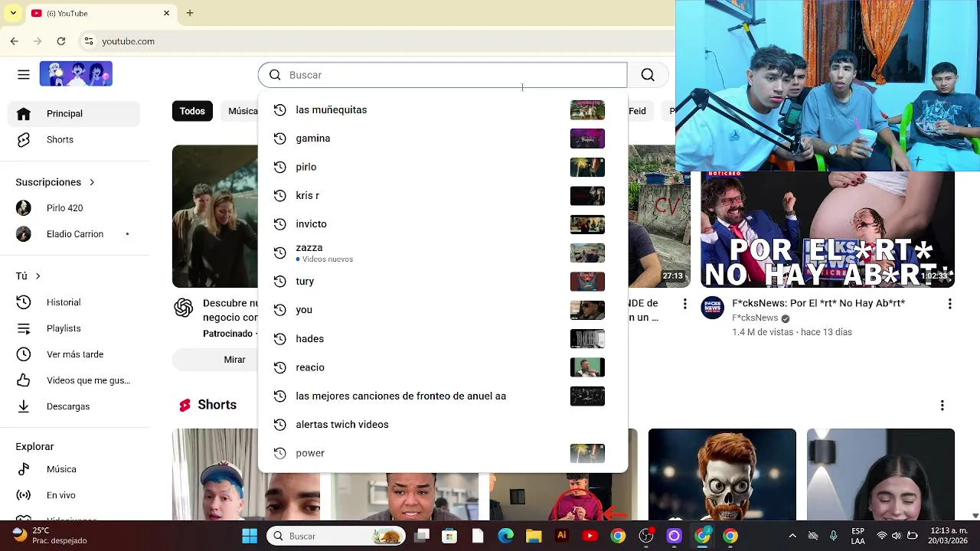
Task: Choose 'gamina' search suggestion
Action: [x=443, y=139]
